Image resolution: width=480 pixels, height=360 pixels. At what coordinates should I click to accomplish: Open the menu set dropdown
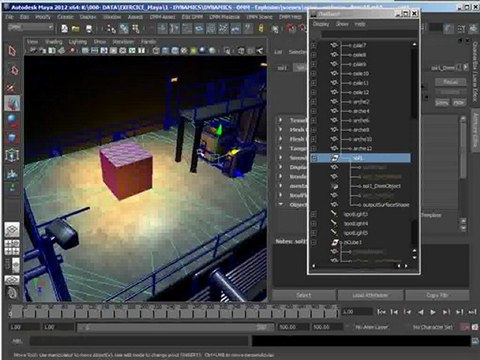(30, 27)
